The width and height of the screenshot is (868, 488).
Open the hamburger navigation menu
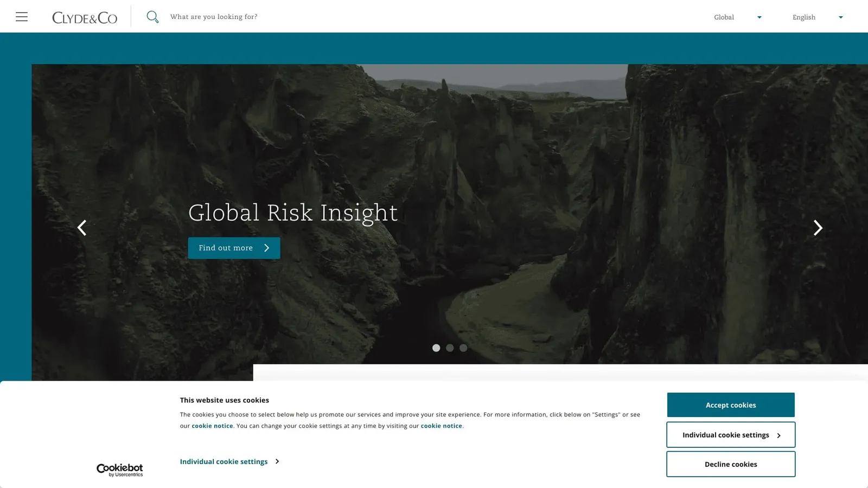point(22,17)
